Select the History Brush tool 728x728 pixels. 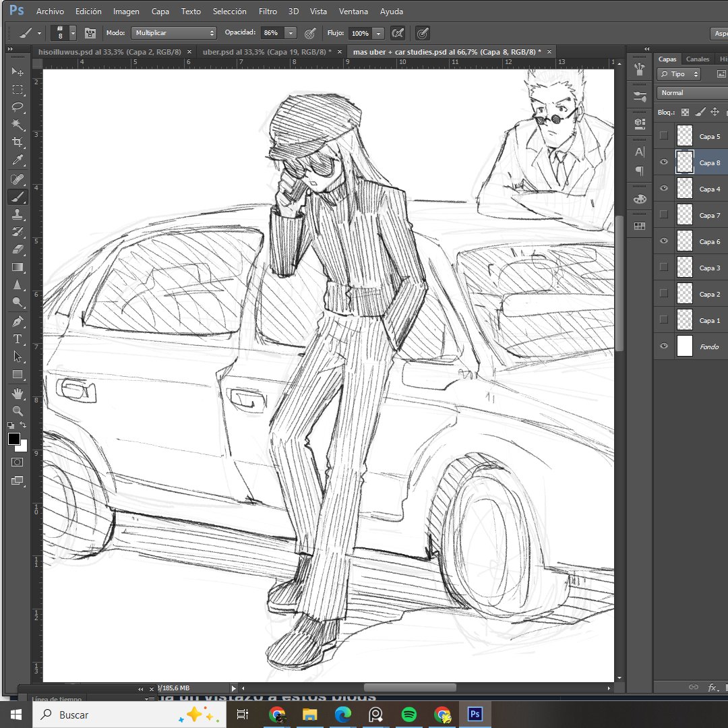[17, 232]
